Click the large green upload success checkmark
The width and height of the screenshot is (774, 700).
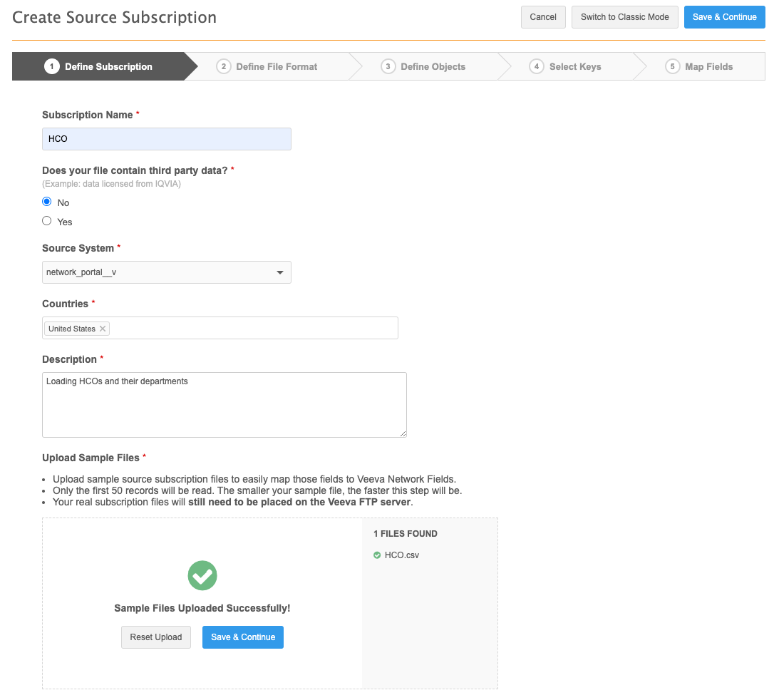point(202,575)
